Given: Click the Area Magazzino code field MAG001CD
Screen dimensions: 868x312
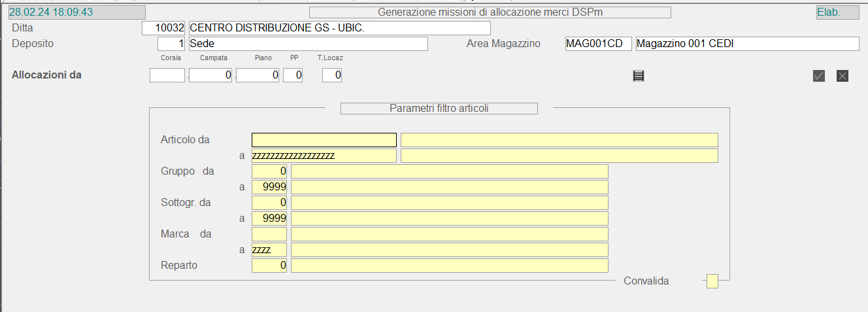Looking at the screenshot, I should point(598,44).
